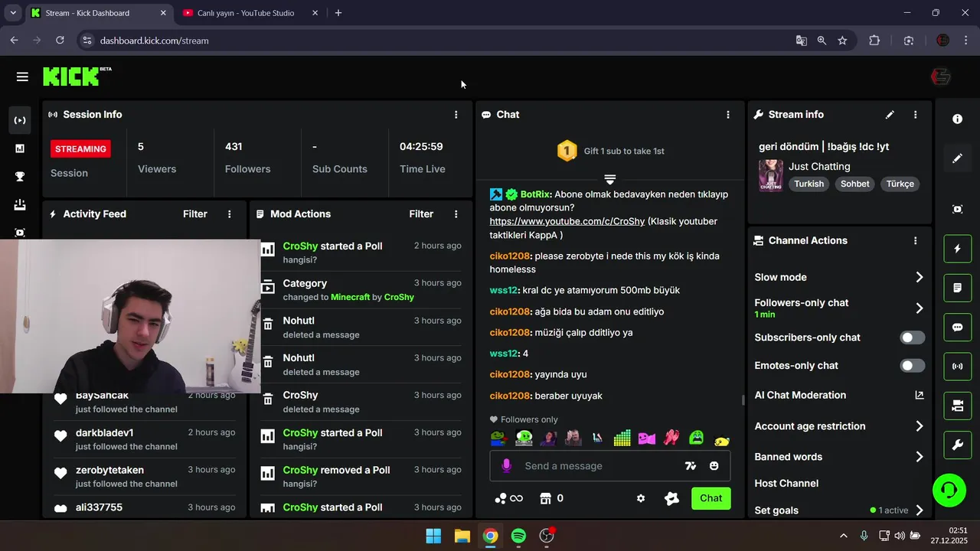Open File Explorer from the taskbar
The height and width of the screenshot is (551, 980).
point(462,536)
